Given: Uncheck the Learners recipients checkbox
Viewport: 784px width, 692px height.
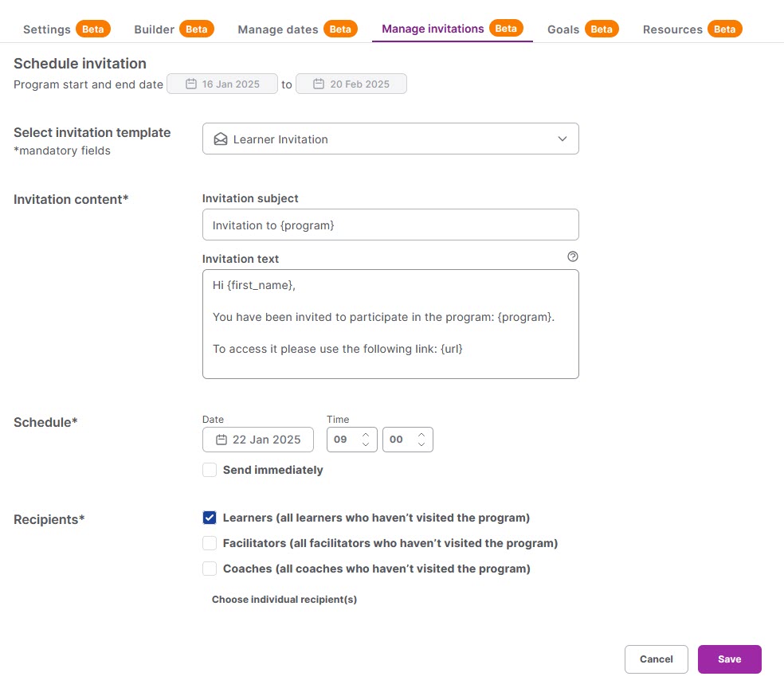Looking at the screenshot, I should coord(210,518).
